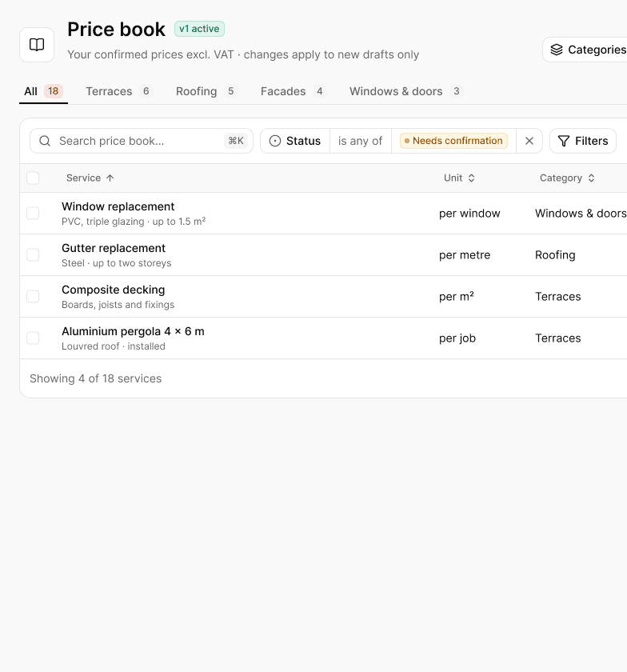627x672 pixels.
Task: Click the Service ascending sort arrow
Action: tap(110, 178)
